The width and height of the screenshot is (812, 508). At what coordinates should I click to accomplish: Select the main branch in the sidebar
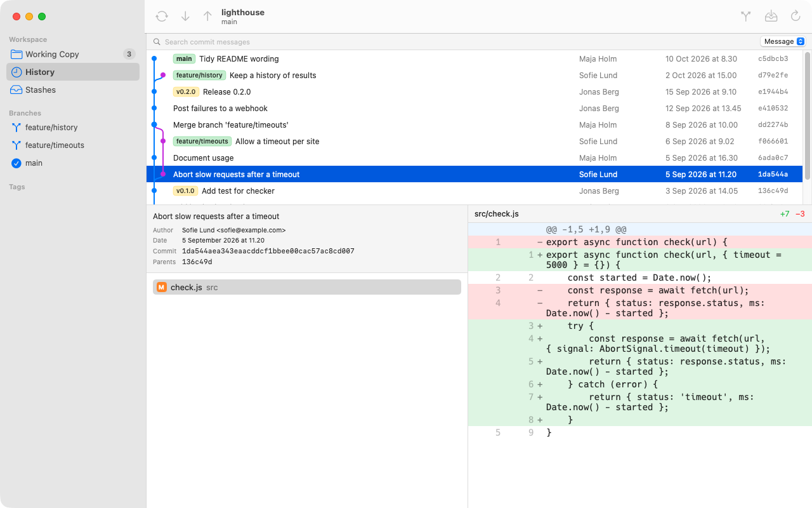73,163
